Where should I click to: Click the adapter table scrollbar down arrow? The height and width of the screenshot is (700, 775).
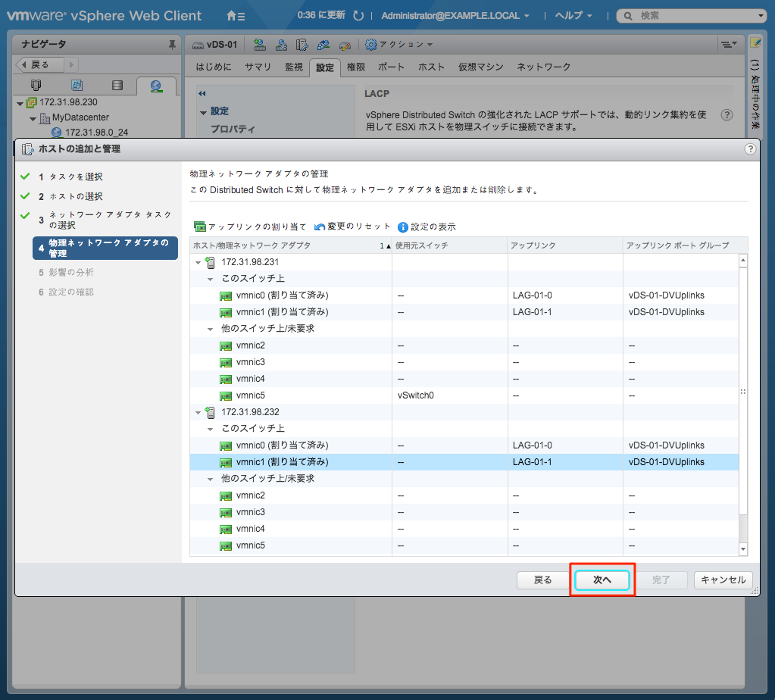pyautogui.click(x=743, y=549)
